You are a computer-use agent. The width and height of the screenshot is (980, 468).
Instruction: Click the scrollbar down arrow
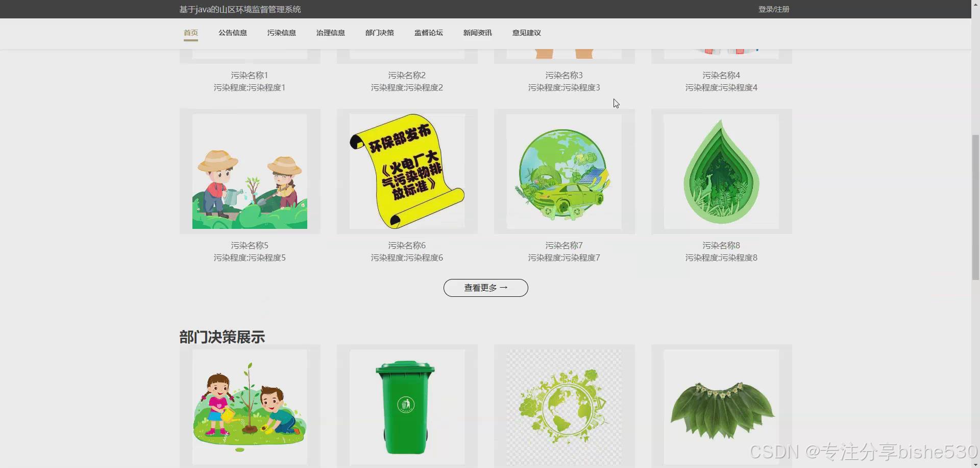[x=975, y=465]
